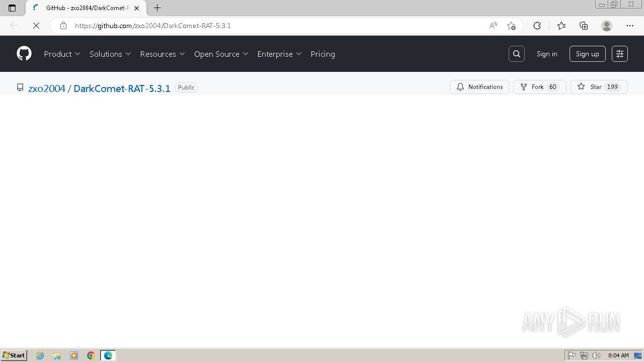Click the Show desktop tray button
The width and height of the screenshot is (644, 362).
[638, 355]
